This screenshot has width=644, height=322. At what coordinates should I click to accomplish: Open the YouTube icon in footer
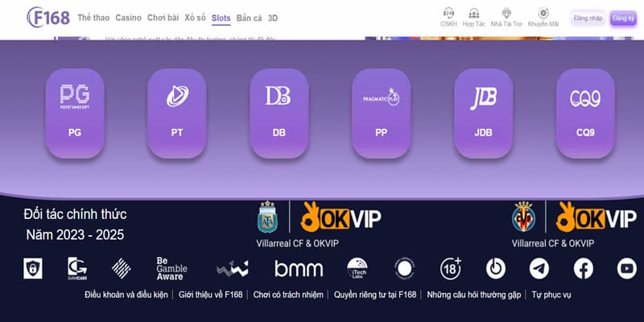[x=626, y=268]
